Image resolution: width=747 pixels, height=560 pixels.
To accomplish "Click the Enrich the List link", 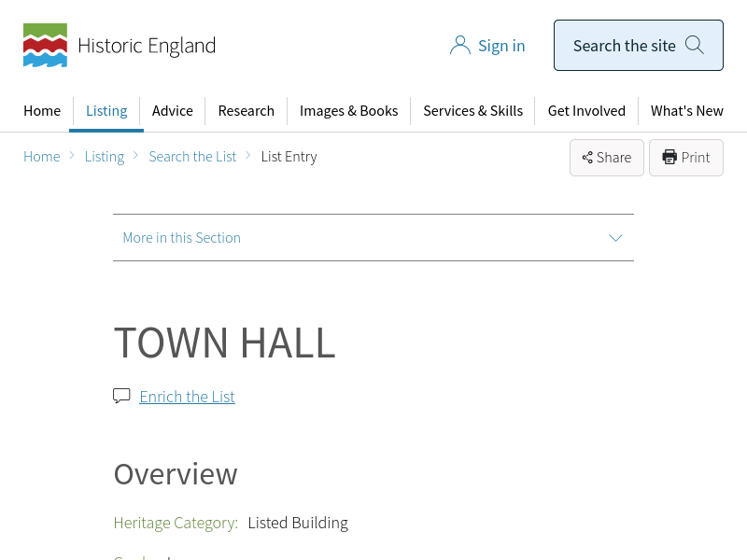I will point(187,397).
